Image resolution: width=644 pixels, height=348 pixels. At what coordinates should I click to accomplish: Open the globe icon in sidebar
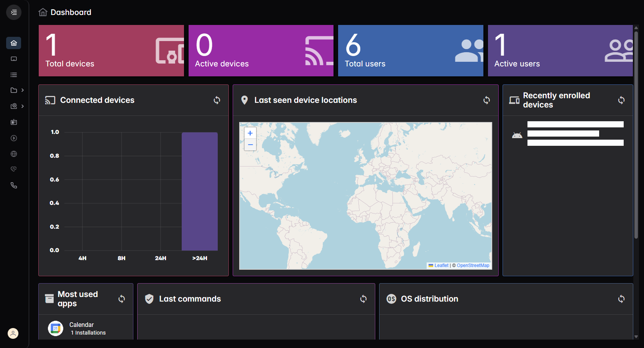(x=14, y=154)
